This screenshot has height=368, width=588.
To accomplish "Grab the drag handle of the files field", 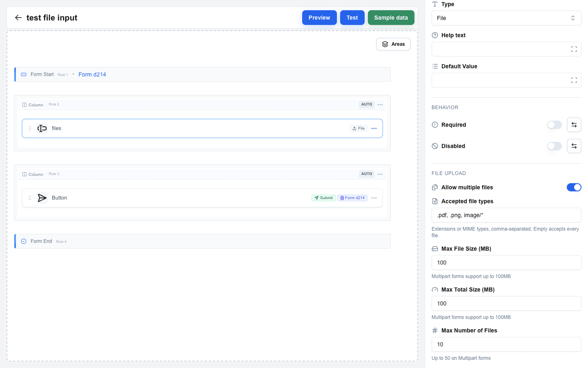I will (30, 128).
